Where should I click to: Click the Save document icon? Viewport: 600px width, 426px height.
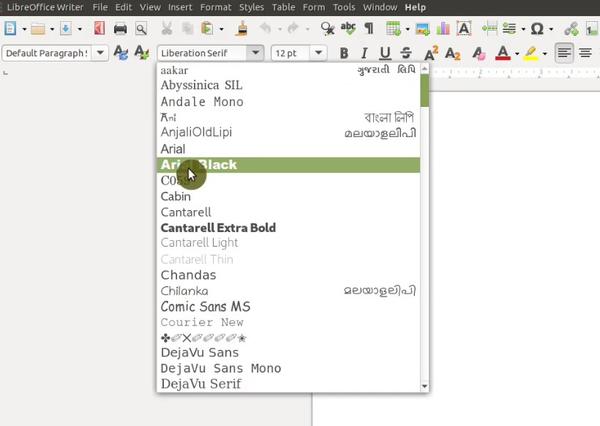click(x=66, y=29)
